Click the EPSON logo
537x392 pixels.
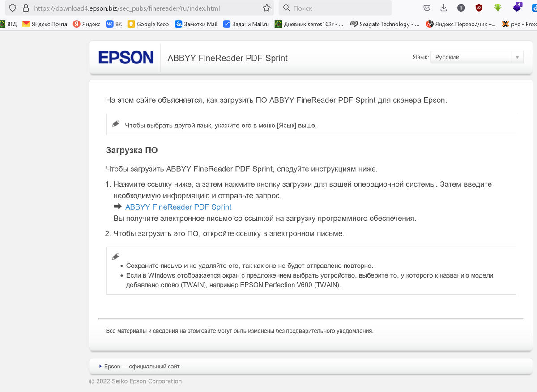click(126, 58)
